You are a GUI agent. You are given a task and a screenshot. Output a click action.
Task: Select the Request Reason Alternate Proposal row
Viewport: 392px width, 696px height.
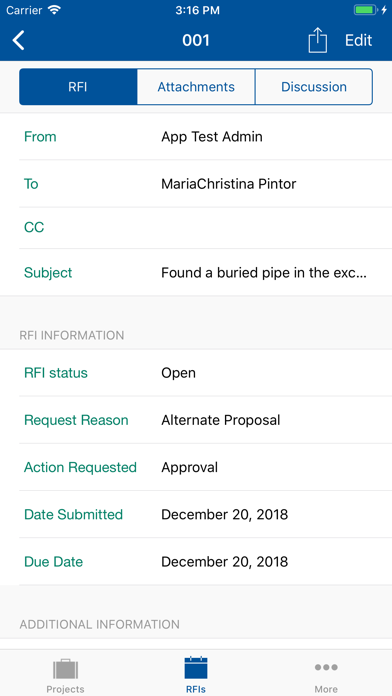[206, 420]
